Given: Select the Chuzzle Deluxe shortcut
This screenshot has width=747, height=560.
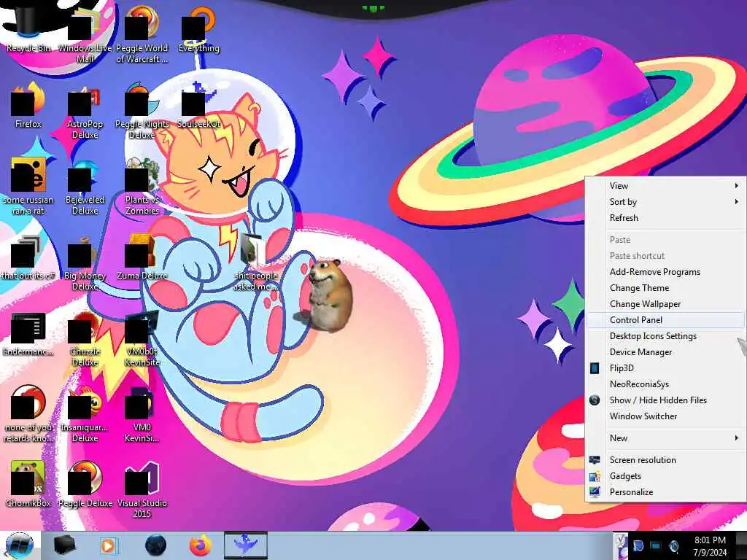Looking at the screenshot, I should click(x=85, y=339).
